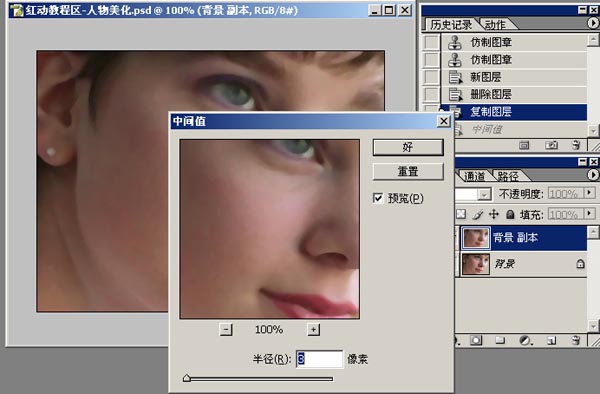Maximize the 人物美化.psd document window
600x394 pixels.
pyautogui.click(x=389, y=10)
